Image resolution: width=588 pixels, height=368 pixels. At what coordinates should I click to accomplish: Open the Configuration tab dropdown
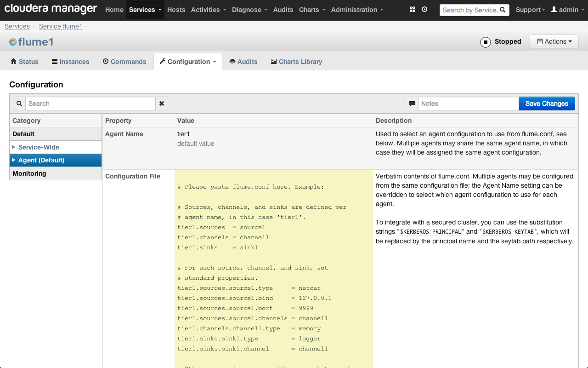[188, 62]
